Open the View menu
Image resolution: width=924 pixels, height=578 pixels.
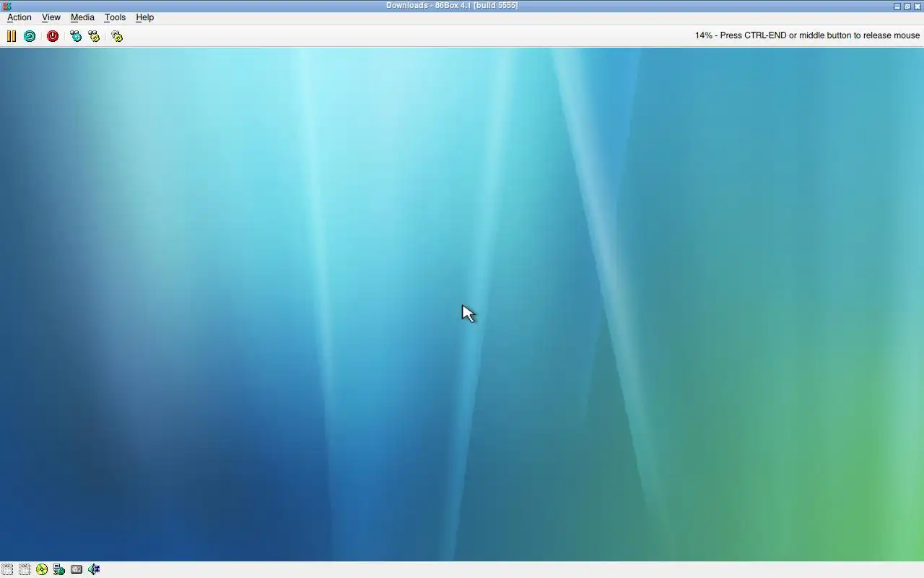pyautogui.click(x=51, y=17)
